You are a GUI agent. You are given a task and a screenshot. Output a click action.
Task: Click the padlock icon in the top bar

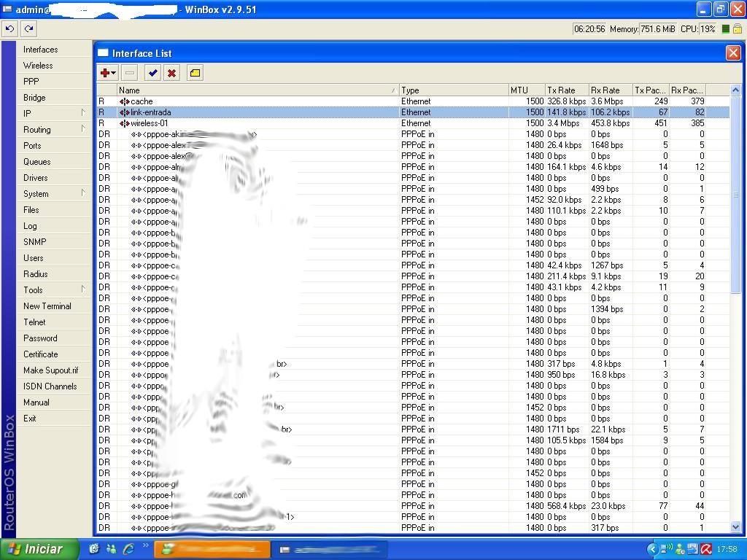pyautogui.click(x=737, y=29)
